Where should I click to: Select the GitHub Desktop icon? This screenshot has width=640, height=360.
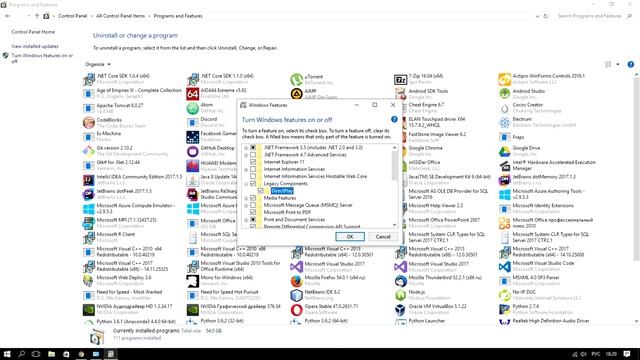tap(193, 151)
